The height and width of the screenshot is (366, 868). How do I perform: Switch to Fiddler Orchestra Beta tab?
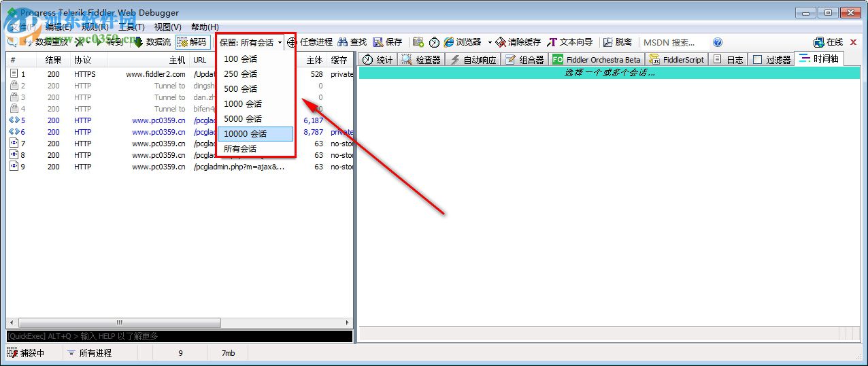coord(597,60)
